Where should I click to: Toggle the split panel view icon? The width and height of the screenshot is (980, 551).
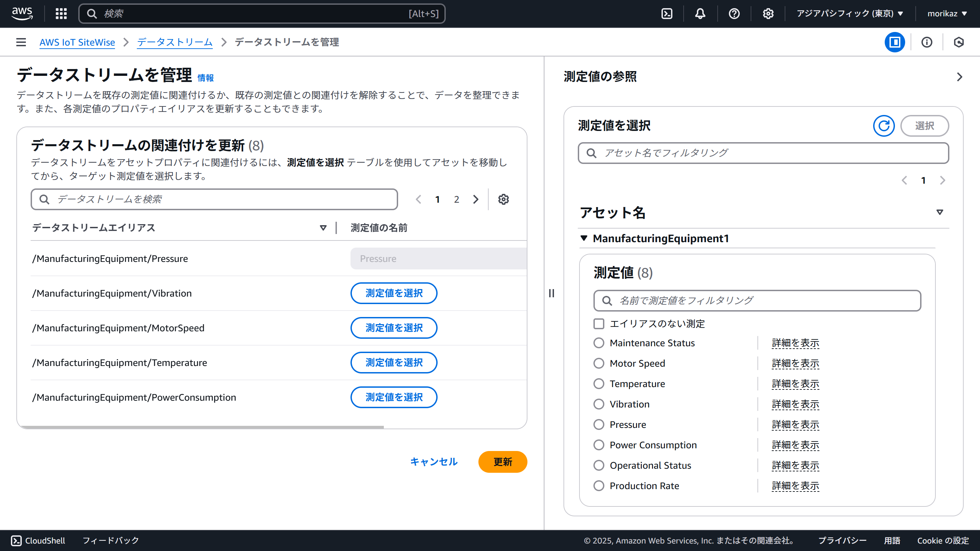(895, 42)
